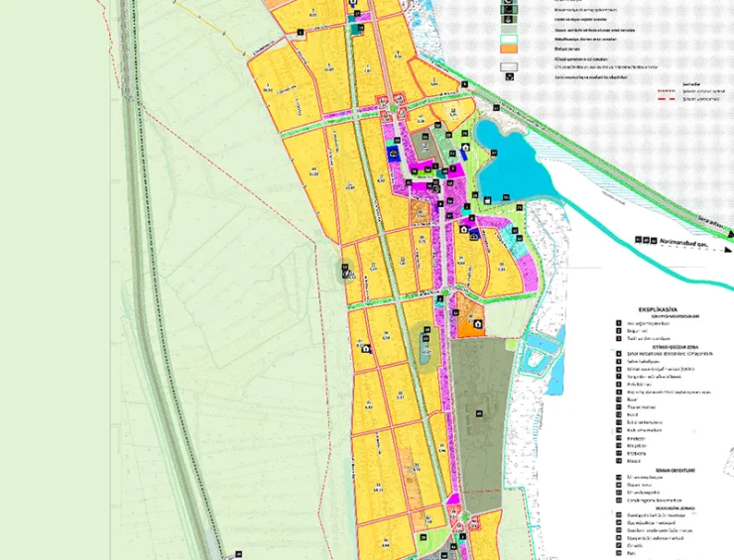Select the first numbered marker under EKSPLİKASİYA

619,324
